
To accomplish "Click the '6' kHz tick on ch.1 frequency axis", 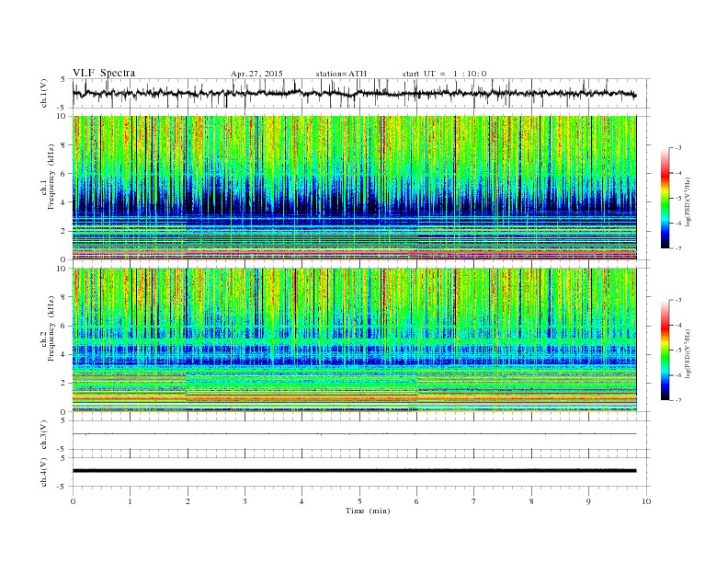I will coord(64,174).
